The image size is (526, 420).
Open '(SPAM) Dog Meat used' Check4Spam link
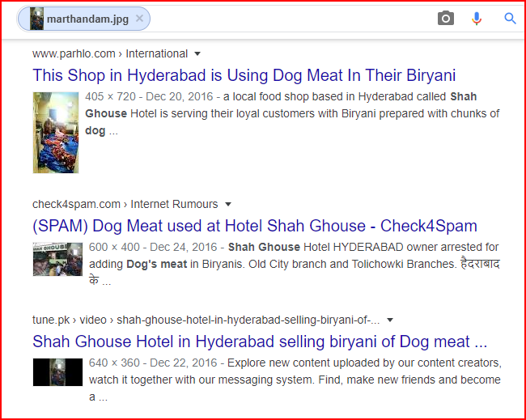(x=255, y=226)
